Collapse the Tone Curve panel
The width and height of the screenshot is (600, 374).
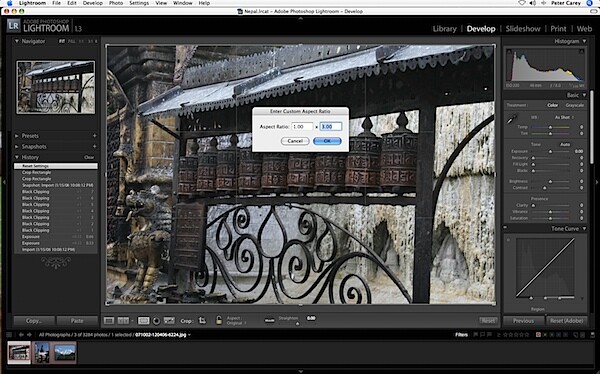click(584, 229)
